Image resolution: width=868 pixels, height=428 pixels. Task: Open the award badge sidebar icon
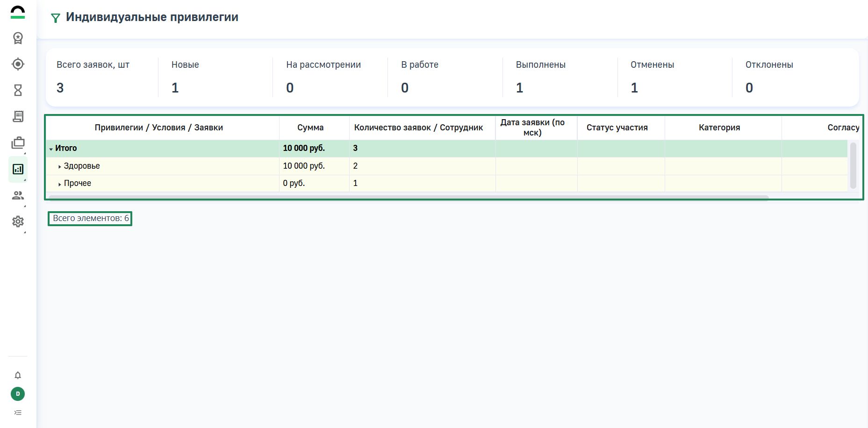point(18,38)
